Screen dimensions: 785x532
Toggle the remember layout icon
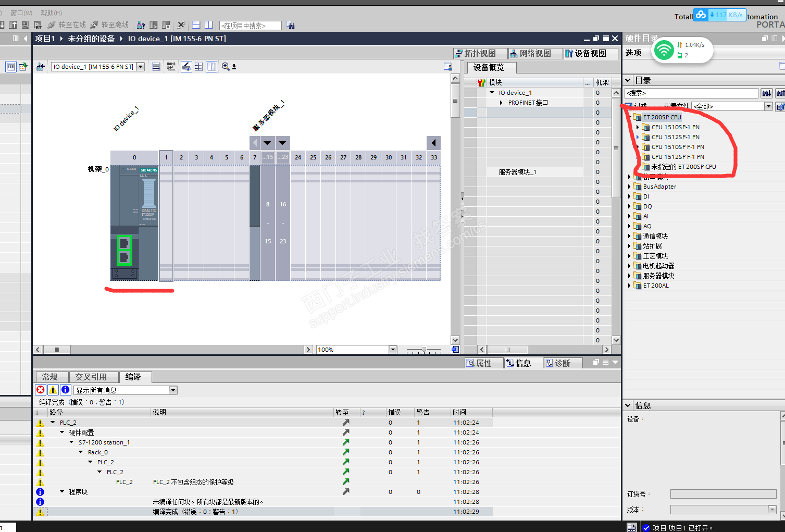tap(211, 67)
